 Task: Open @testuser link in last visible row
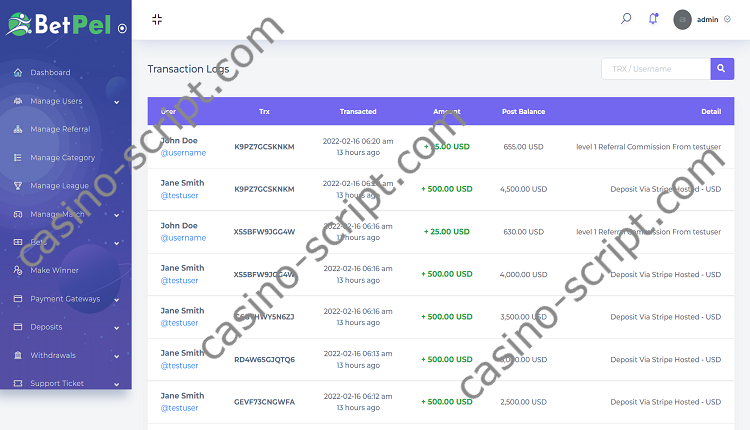180,408
